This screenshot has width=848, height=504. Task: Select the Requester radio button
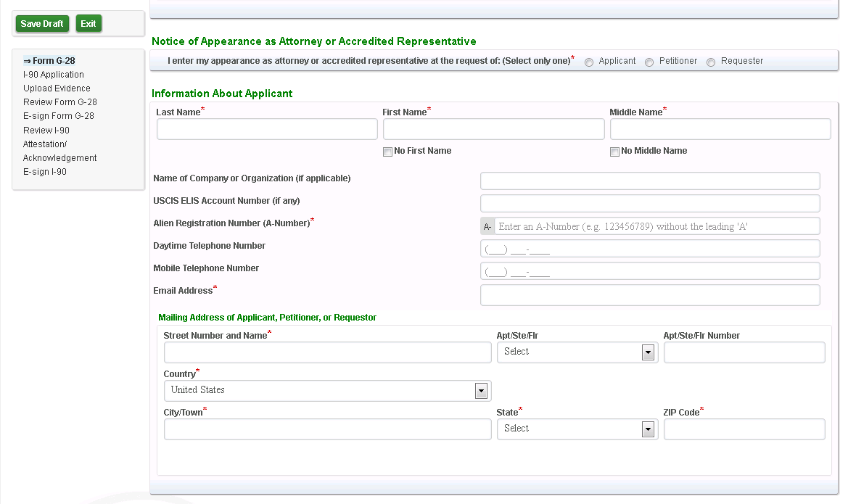point(711,62)
